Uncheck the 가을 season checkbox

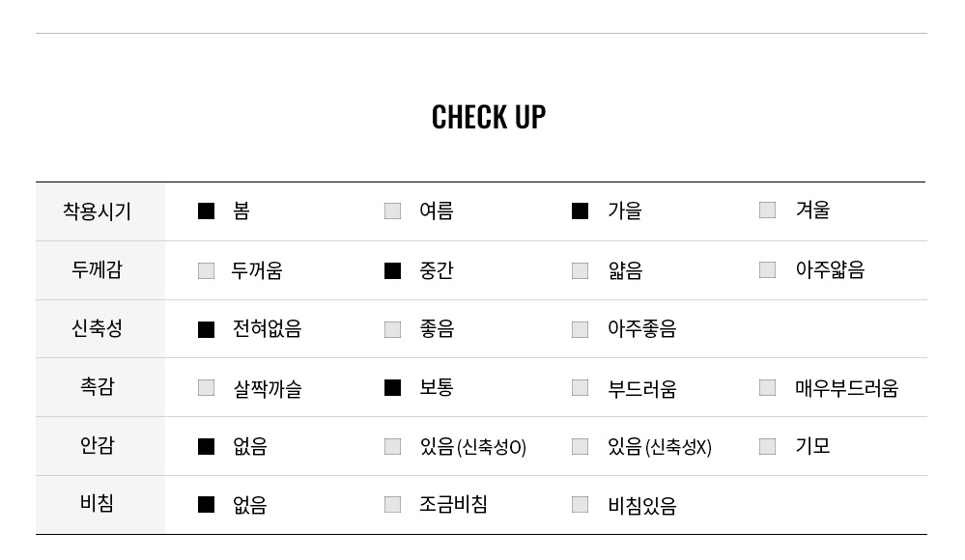[580, 211]
